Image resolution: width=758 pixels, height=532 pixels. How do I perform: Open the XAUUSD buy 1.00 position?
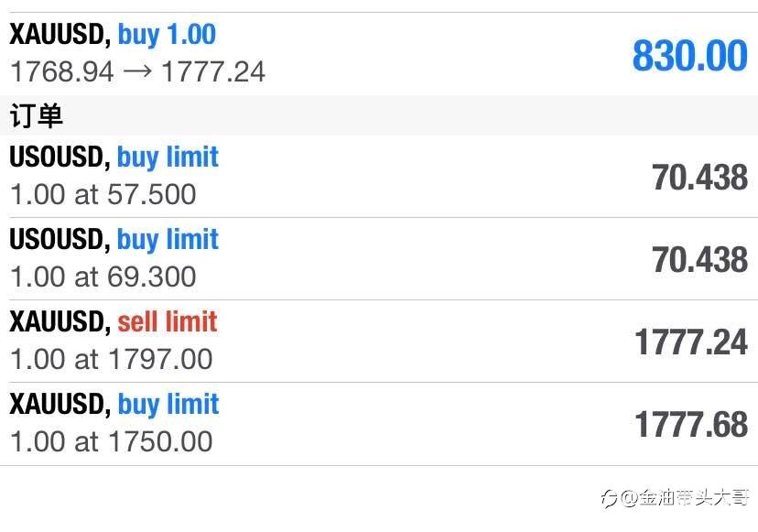point(379,54)
